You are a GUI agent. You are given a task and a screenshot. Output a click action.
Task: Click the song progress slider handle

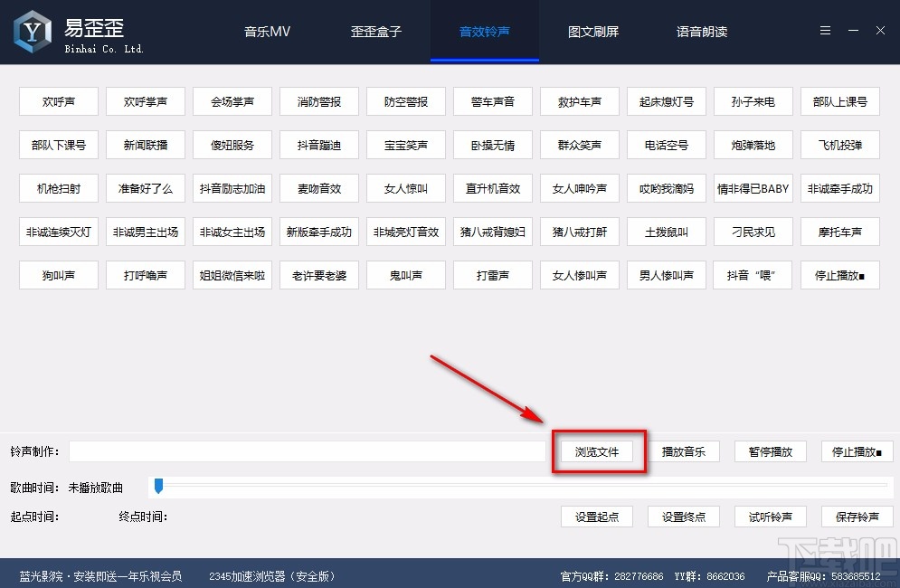158,487
